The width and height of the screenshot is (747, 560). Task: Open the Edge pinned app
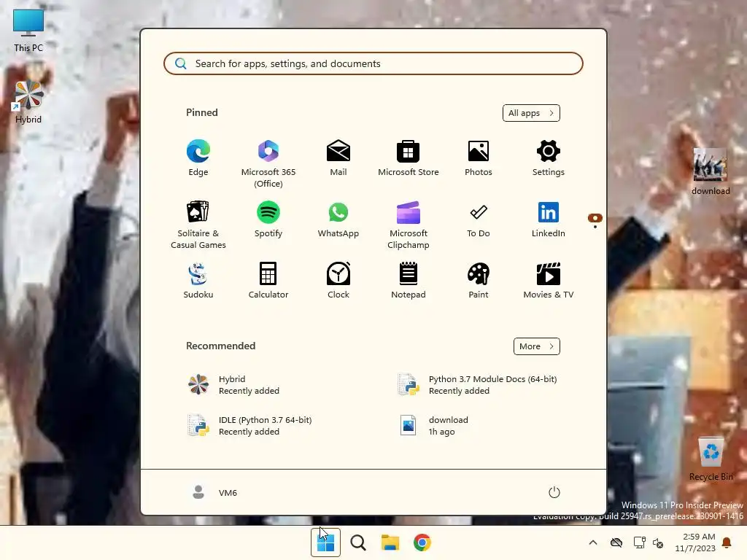(x=198, y=158)
